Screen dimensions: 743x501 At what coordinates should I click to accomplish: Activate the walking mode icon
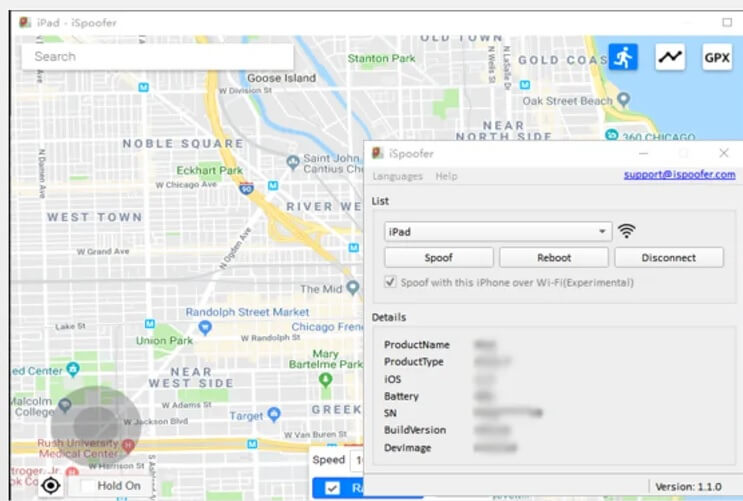click(623, 57)
